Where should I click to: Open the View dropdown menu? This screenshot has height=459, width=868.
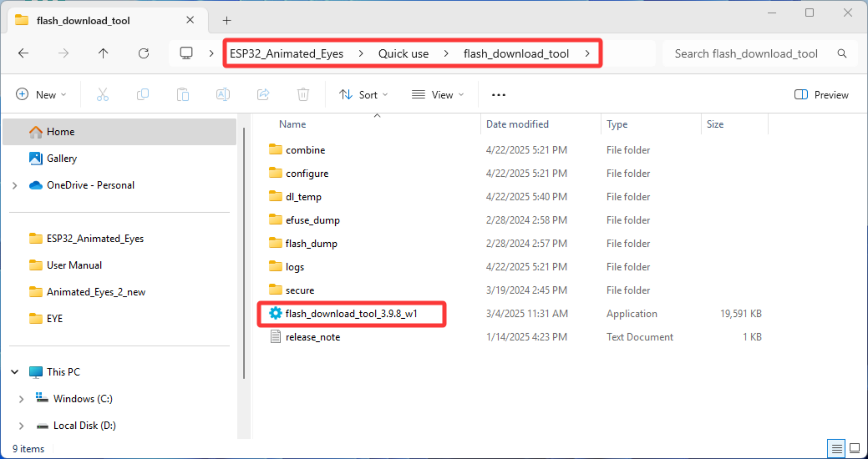[438, 94]
